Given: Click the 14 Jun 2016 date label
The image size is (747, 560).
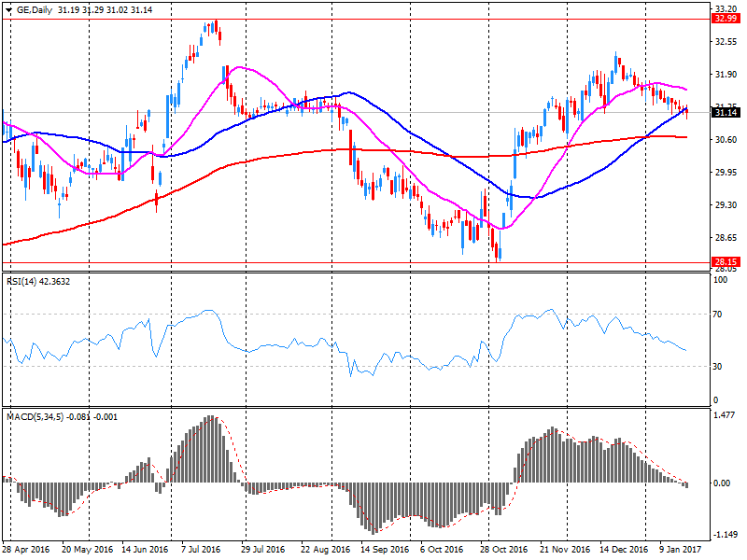Looking at the screenshot, I should tap(145, 549).
